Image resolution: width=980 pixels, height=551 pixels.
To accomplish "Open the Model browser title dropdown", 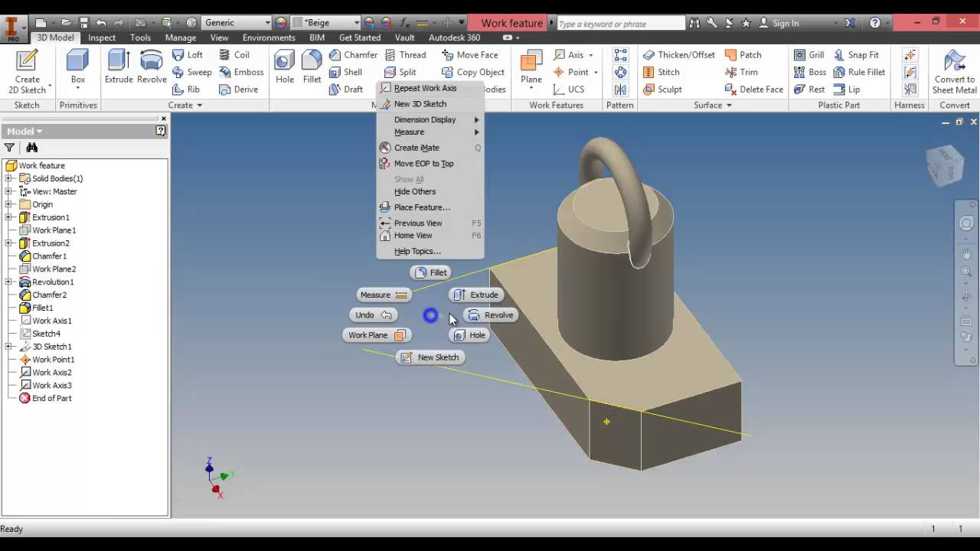I will (x=25, y=131).
